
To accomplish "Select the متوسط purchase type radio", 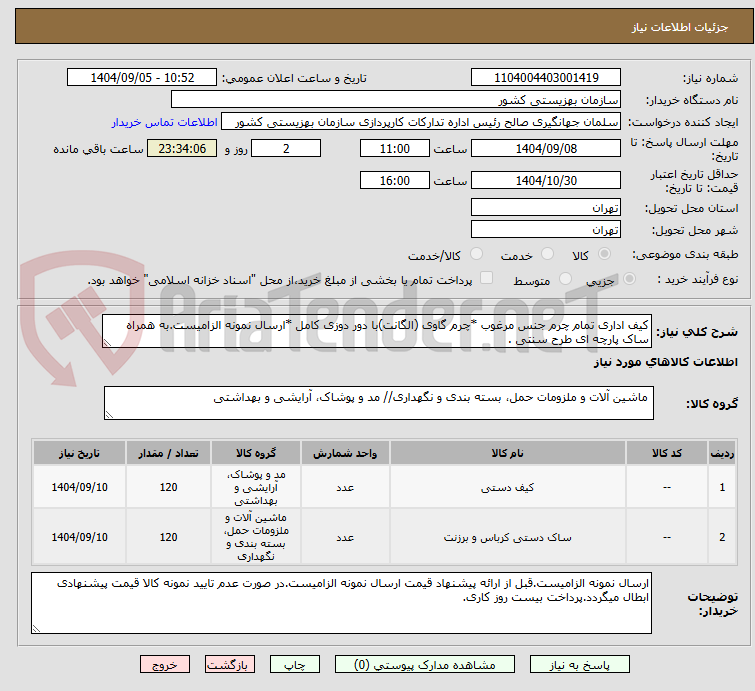I will pyautogui.click(x=567, y=280).
